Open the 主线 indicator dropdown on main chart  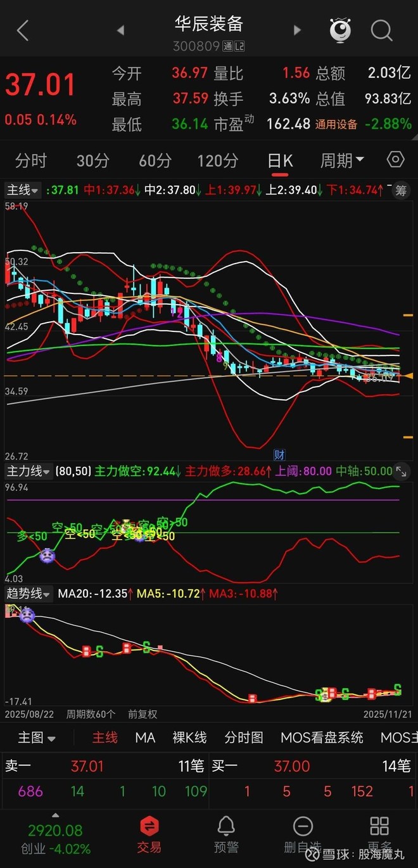(23, 190)
